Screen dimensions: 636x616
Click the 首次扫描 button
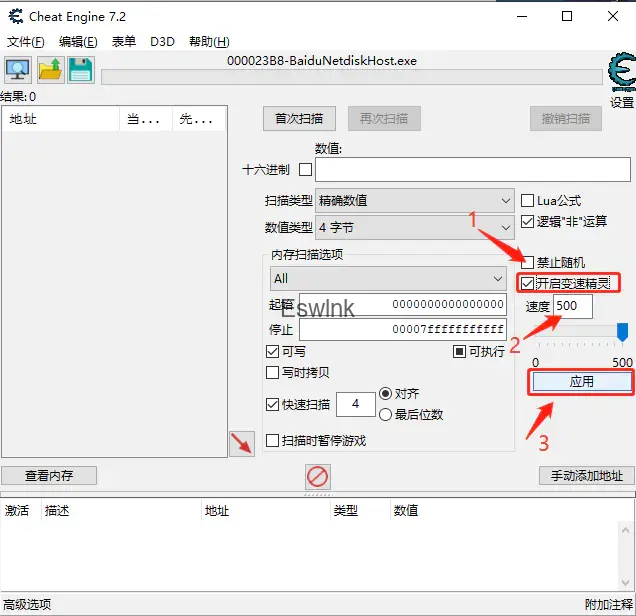(299, 118)
